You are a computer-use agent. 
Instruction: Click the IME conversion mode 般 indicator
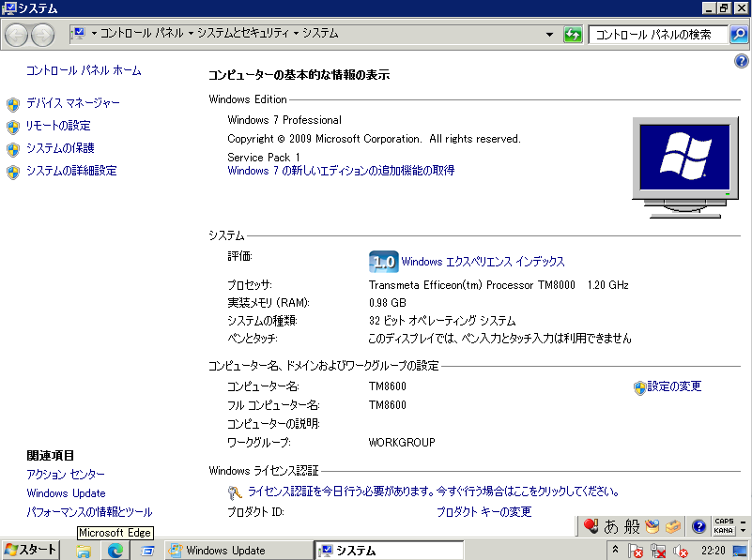click(x=632, y=526)
